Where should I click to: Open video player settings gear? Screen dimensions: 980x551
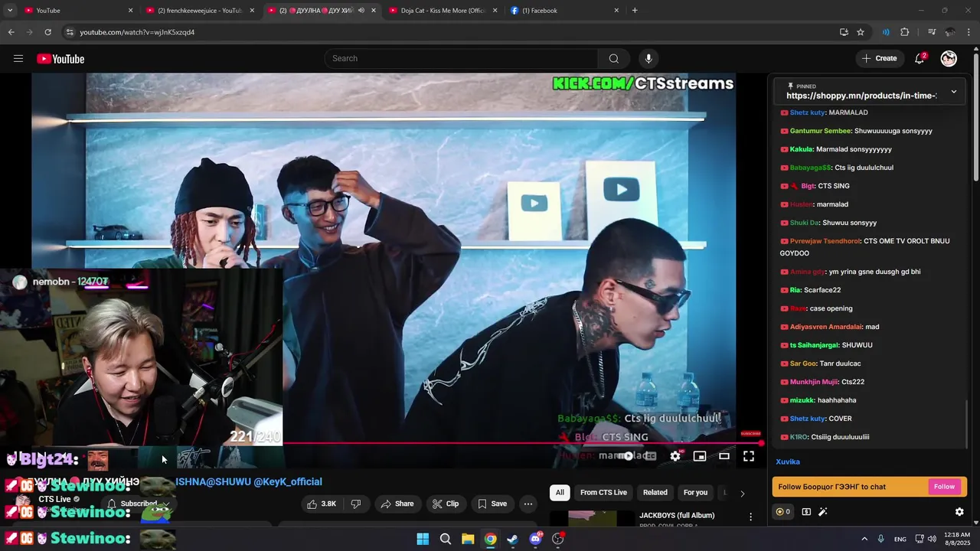[675, 456]
